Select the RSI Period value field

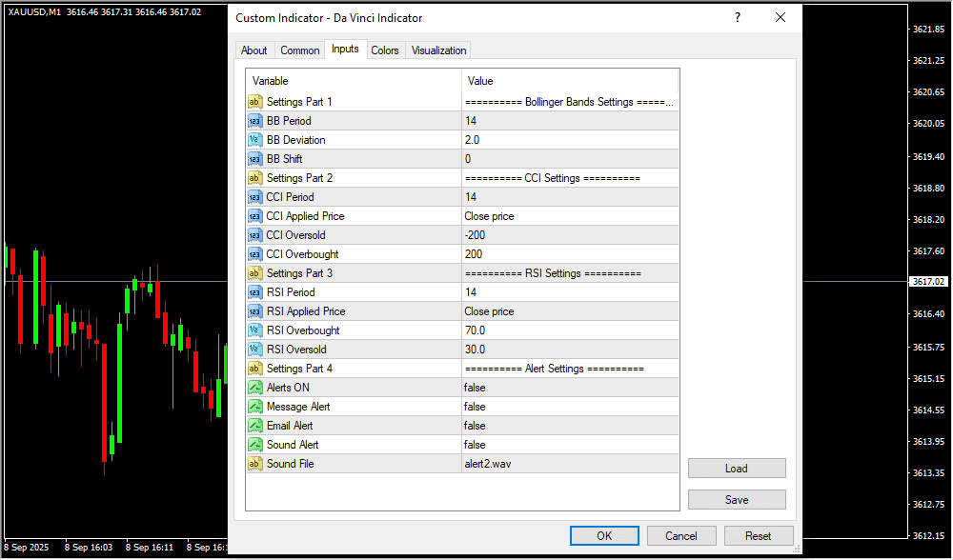click(570, 292)
